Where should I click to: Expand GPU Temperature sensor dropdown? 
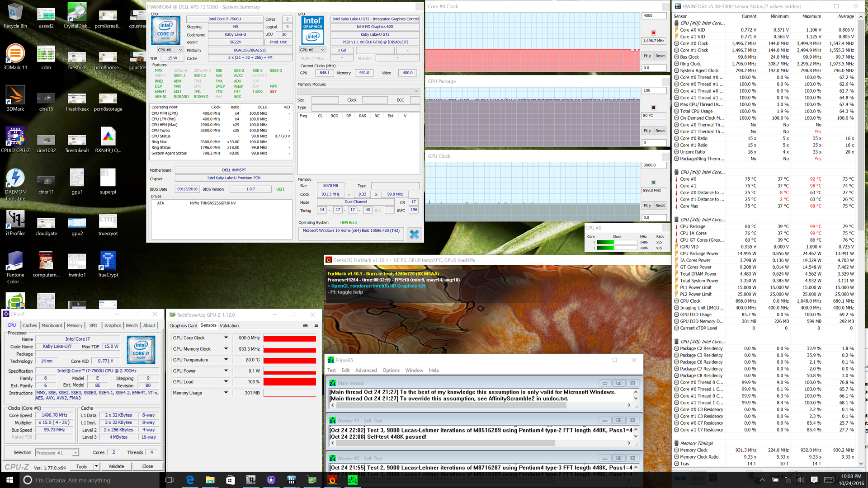coord(226,360)
